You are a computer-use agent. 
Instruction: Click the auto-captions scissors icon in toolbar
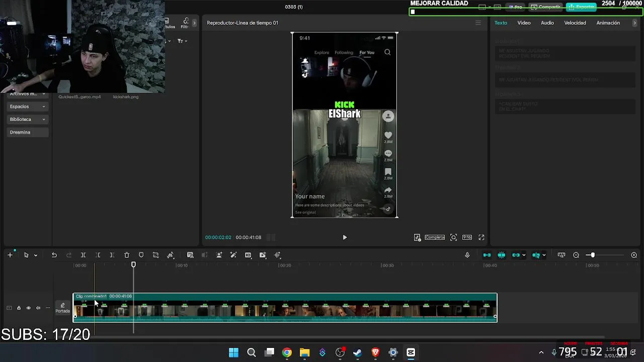[190, 255]
